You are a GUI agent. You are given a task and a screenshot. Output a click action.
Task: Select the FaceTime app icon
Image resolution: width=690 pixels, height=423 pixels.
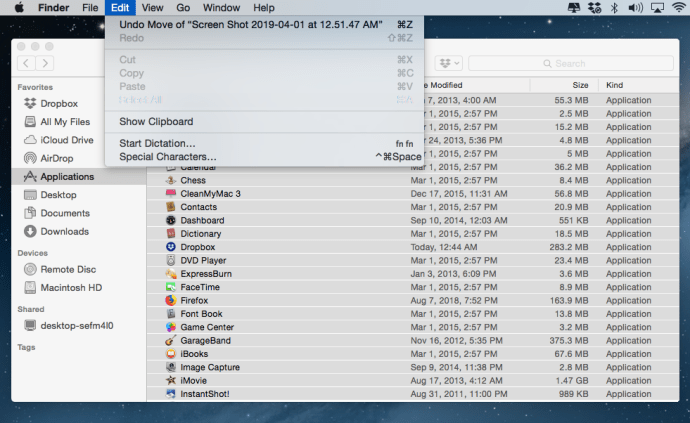pyautogui.click(x=171, y=287)
